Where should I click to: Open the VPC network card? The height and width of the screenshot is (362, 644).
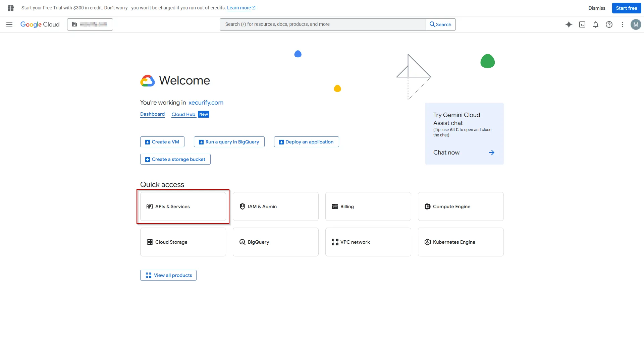[368, 242]
